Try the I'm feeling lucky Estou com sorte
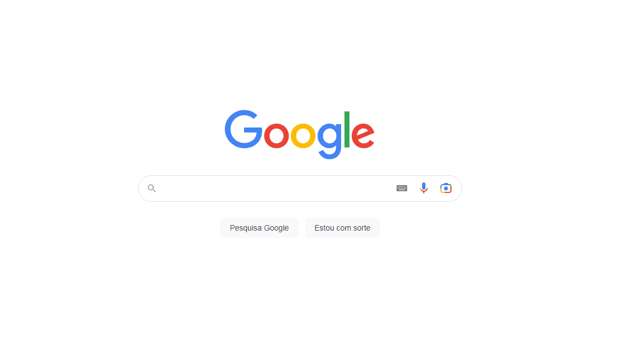 tap(342, 228)
